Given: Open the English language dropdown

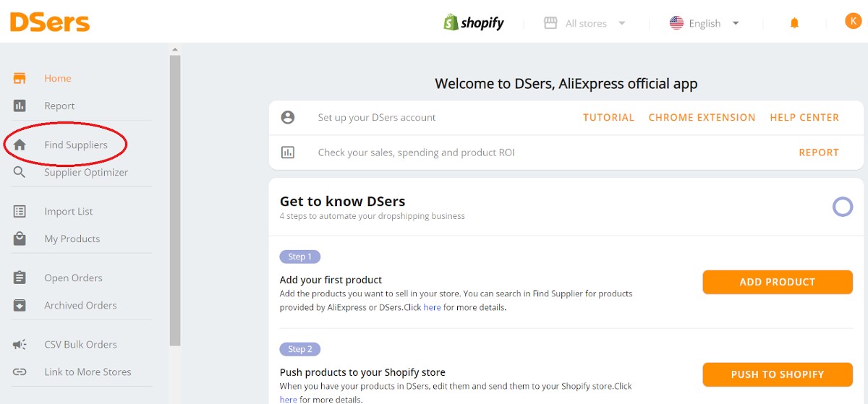Looking at the screenshot, I should [x=705, y=23].
